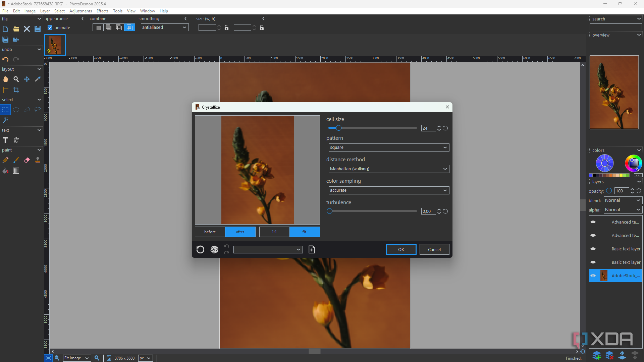The image size is (644, 362).
Task: Select the Eraser tool
Action: tap(27, 160)
